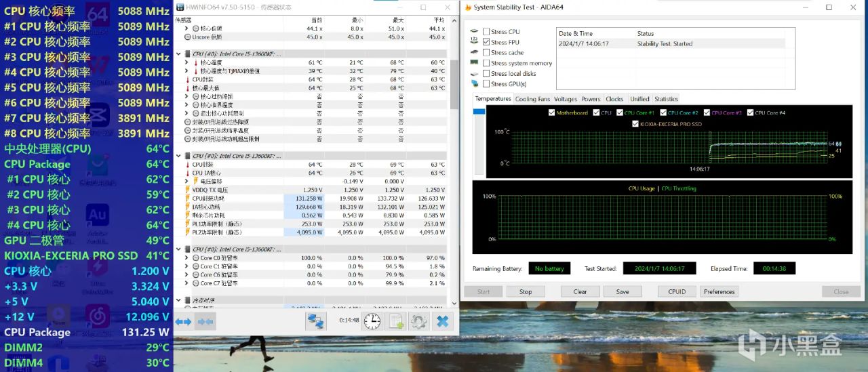Click the circle icon beside 封装/环形总线过热降频
Screen dimensions: 868x372
188,122
